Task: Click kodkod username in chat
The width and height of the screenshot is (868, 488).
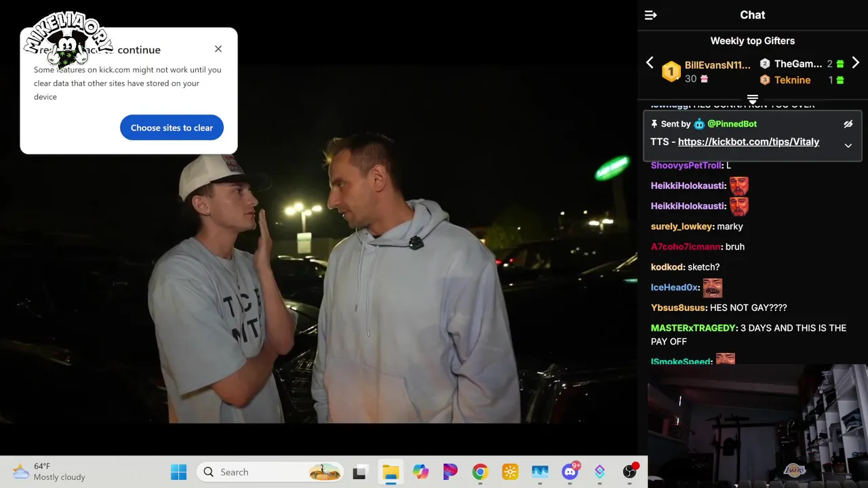Action: pyautogui.click(x=667, y=267)
